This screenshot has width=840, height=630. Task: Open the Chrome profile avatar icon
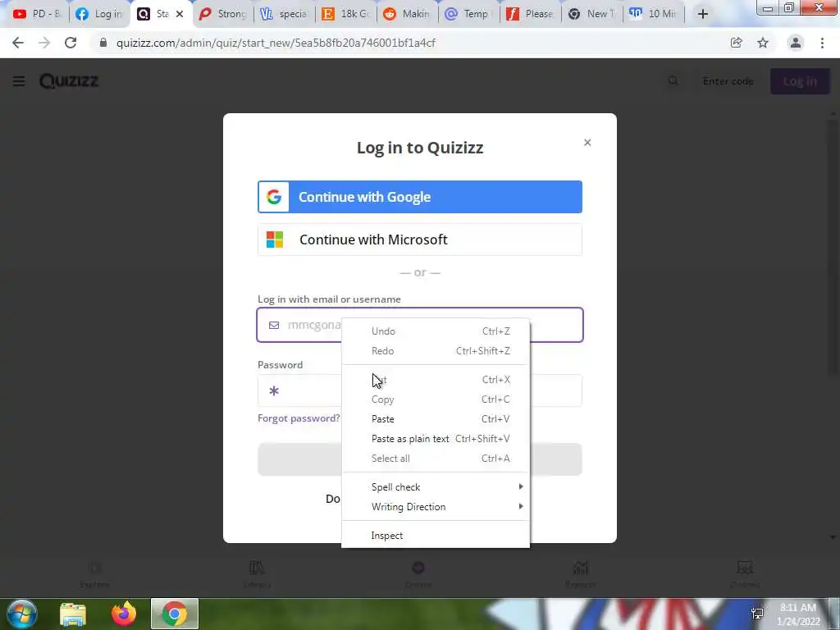coord(796,43)
